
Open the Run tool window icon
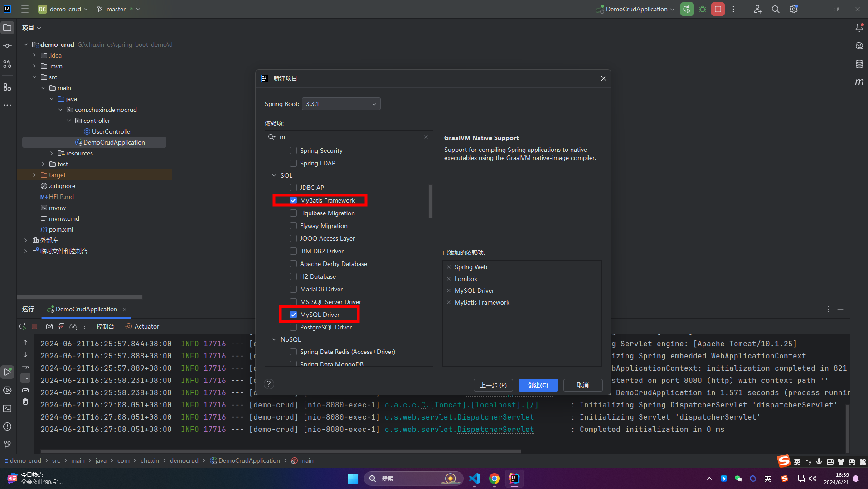click(x=7, y=372)
